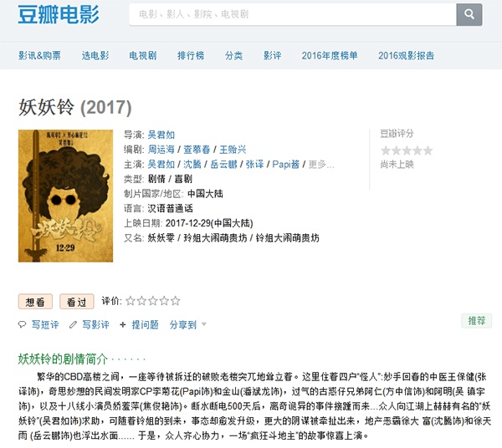This screenshot has height=448, width=502.
Task: Open the 妖妖铃 movie poster thumbnail
Action: (65, 196)
